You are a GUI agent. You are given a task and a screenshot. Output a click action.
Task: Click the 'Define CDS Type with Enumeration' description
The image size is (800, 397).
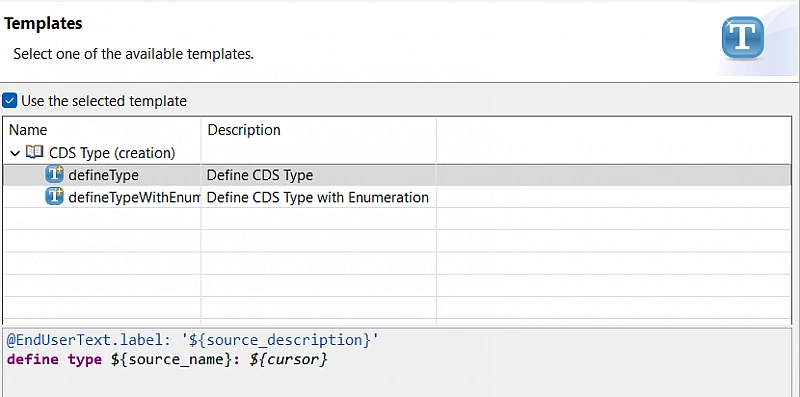coord(317,197)
